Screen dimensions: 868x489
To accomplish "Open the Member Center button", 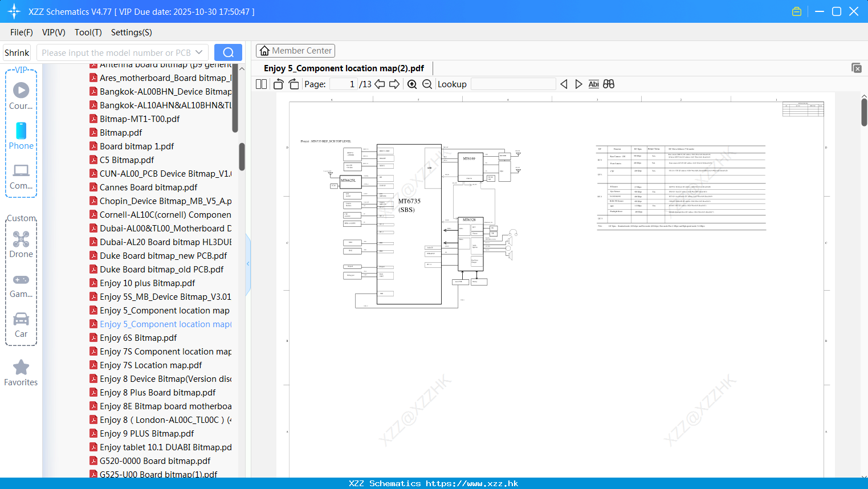I will (x=295, y=51).
